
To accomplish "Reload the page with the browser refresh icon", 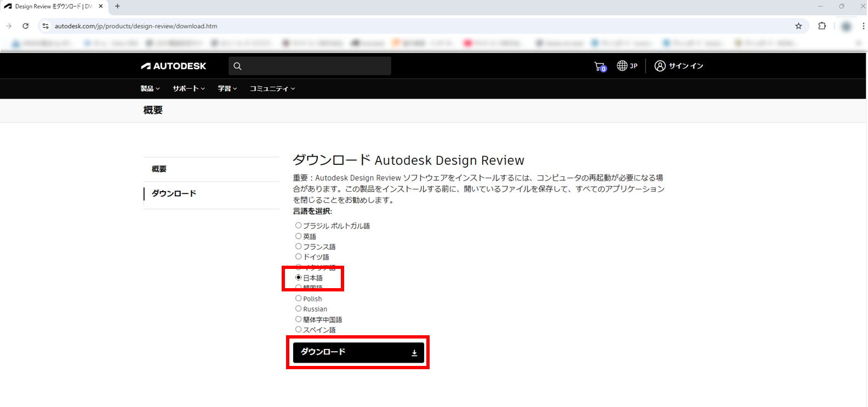I will click(x=25, y=26).
